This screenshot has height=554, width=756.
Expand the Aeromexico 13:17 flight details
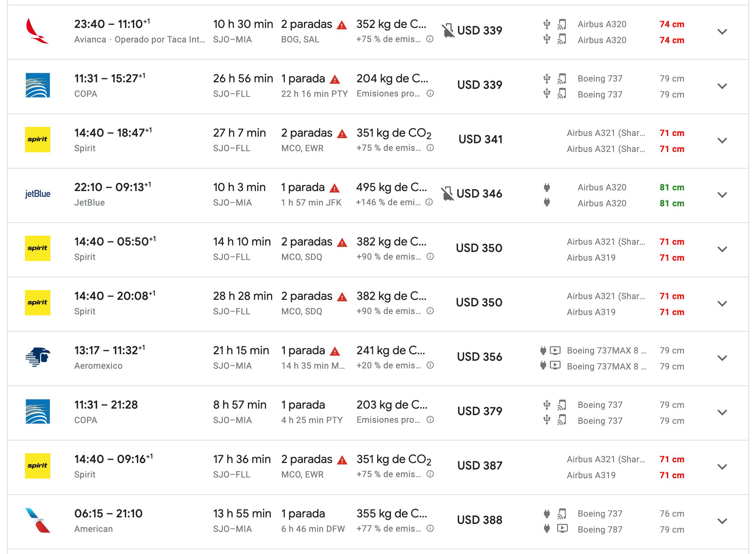(722, 358)
